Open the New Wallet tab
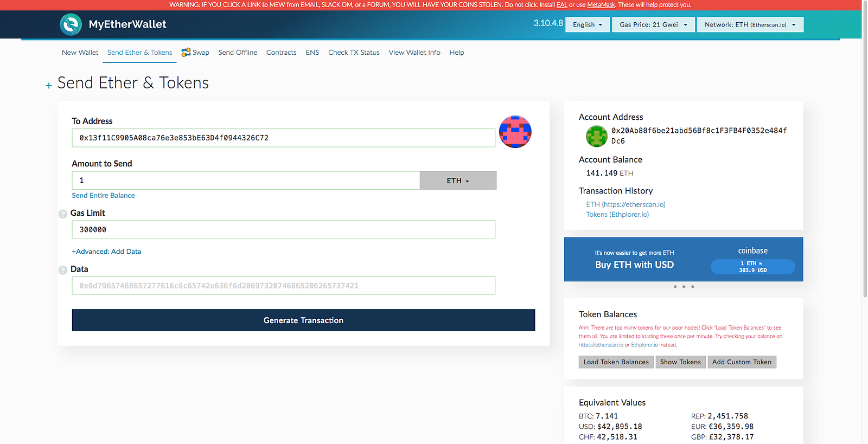The image size is (868, 444). (80, 53)
